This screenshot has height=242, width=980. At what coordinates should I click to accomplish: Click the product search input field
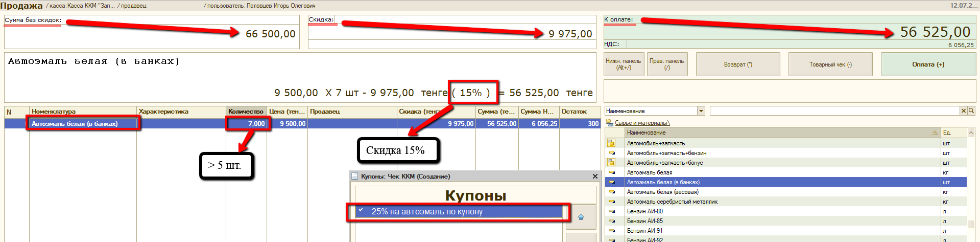click(834, 111)
